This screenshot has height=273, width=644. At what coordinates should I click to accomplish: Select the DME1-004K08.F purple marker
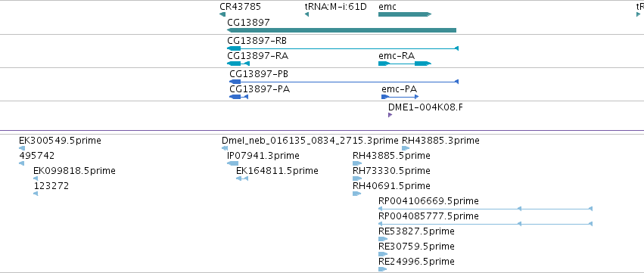click(390, 115)
